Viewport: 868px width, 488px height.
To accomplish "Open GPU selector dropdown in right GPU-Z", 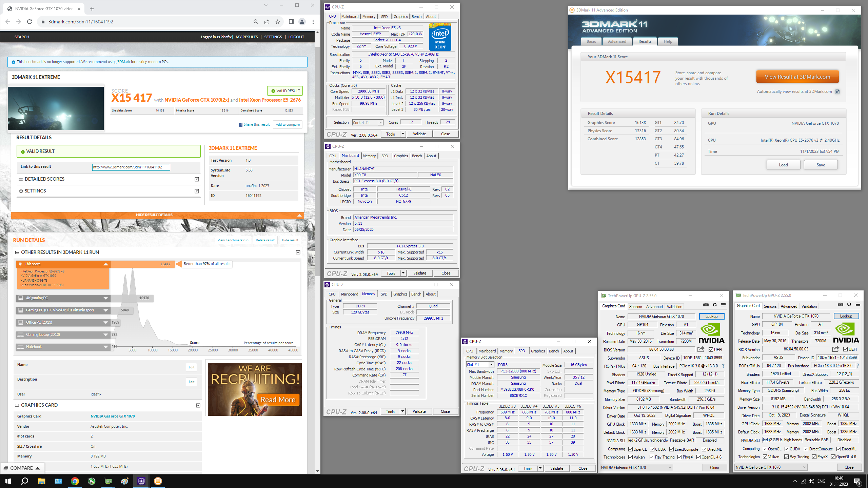I will [x=771, y=467].
